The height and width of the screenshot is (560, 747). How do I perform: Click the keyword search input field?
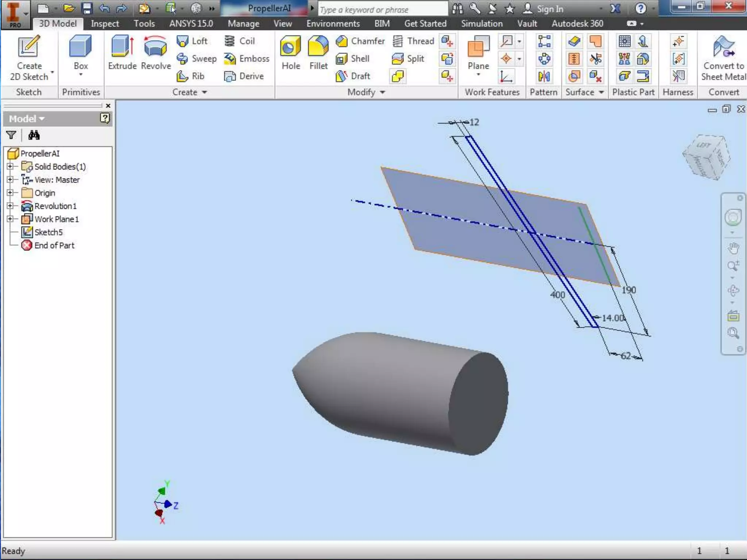click(x=382, y=10)
